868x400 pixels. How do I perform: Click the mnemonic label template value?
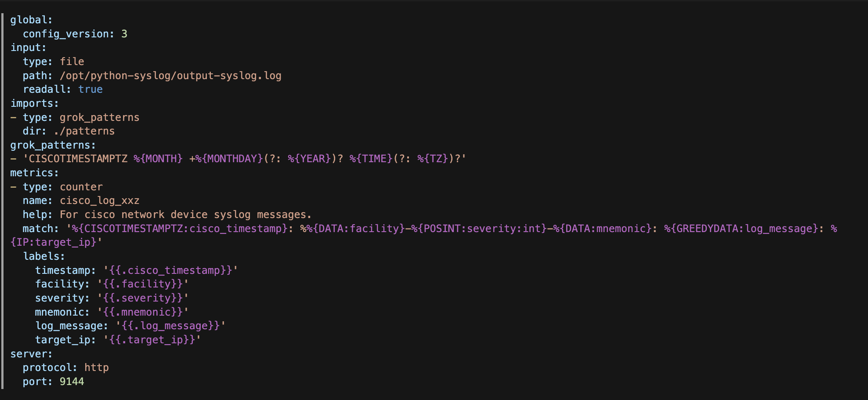click(143, 312)
